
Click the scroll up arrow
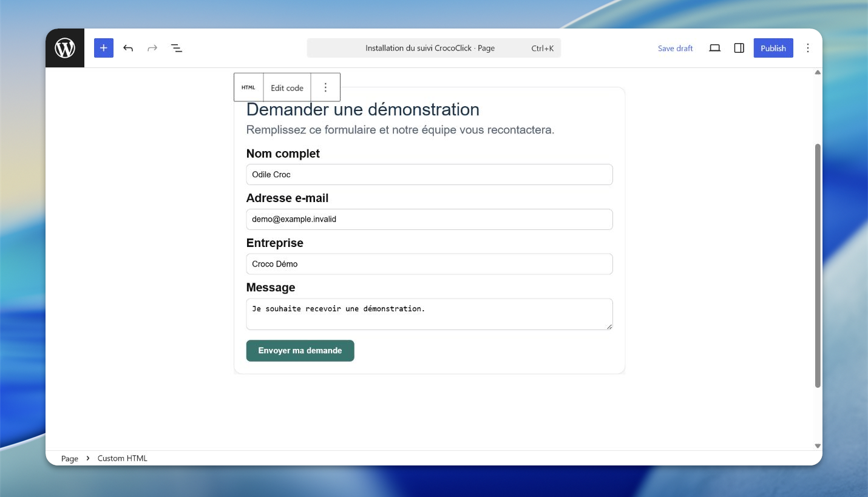[x=818, y=72]
